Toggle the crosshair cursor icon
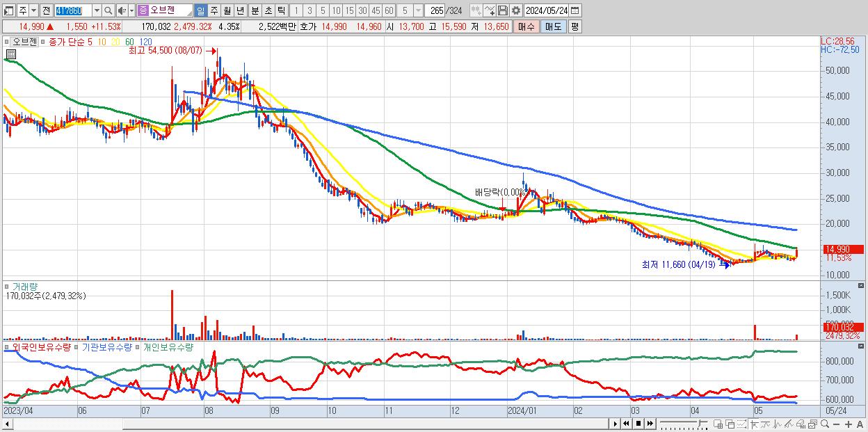Image resolution: width=868 pixels, height=432 pixels. pos(753,424)
